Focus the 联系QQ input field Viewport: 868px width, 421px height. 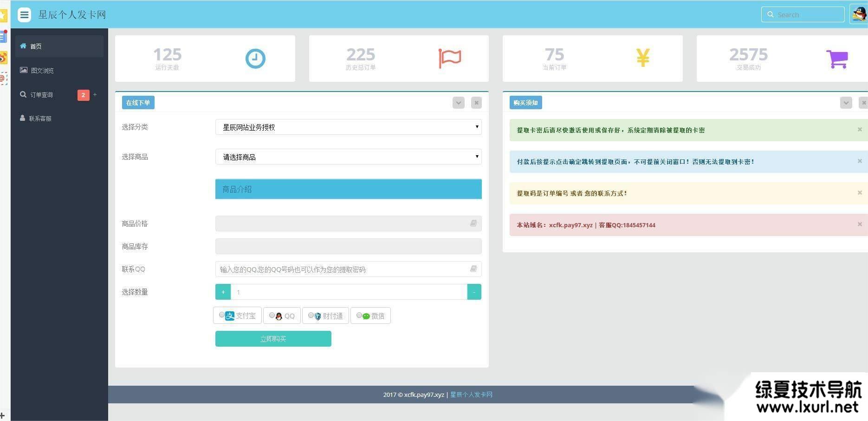(349, 269)
